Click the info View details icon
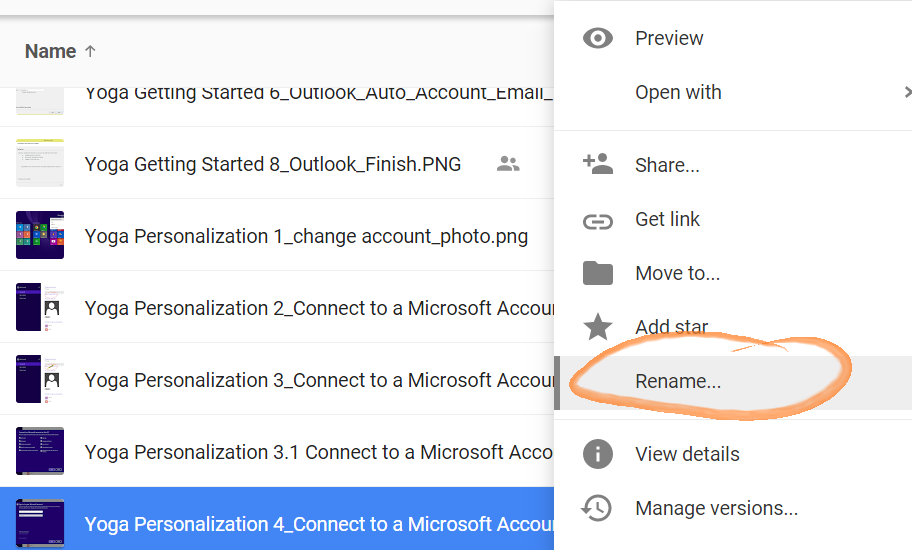The width and height of the screenshot is (912, 550). click(598, 454)
